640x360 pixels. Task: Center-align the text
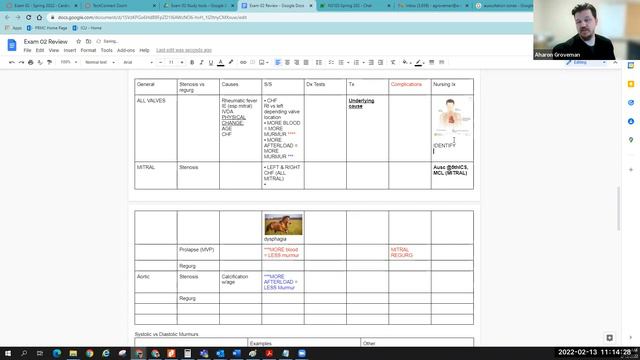pyautogui.click(x=287, y=62)
